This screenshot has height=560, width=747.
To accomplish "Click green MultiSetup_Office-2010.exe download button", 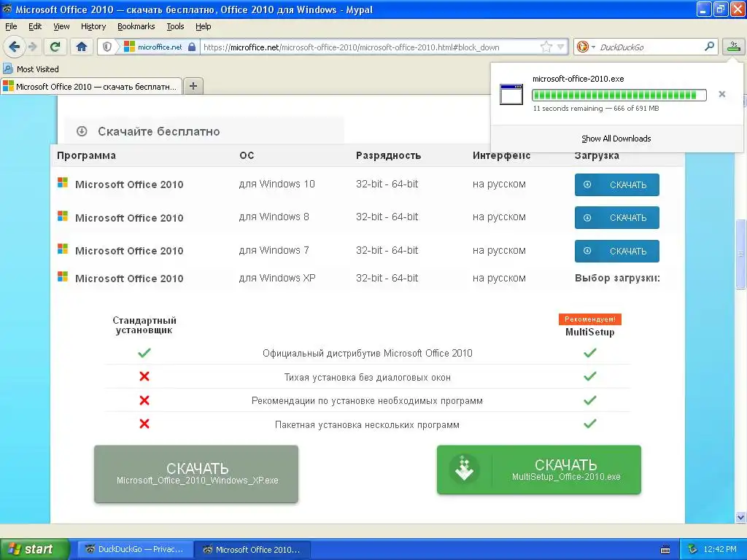I will point(539,470).
